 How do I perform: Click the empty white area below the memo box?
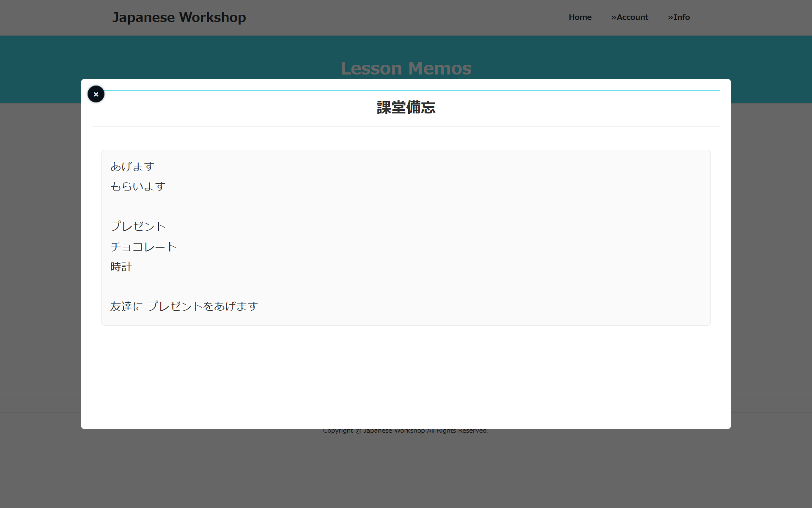tap(406, 377)
